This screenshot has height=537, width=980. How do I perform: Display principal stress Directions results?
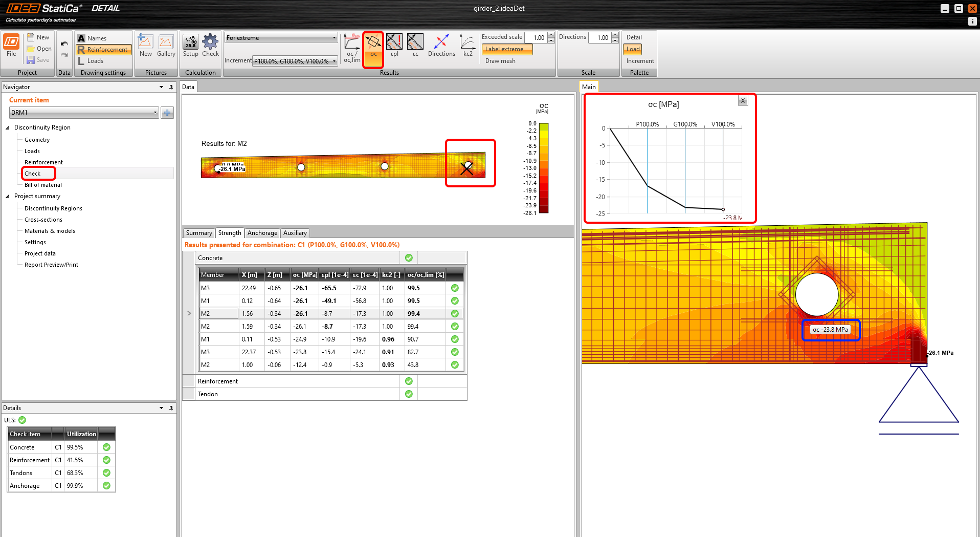[x=441, y=46]
